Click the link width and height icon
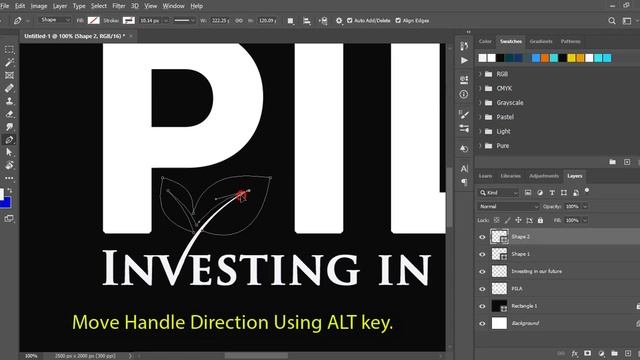Image resolution: width=640 pixels, height=360 pixels. click(239, 20)
